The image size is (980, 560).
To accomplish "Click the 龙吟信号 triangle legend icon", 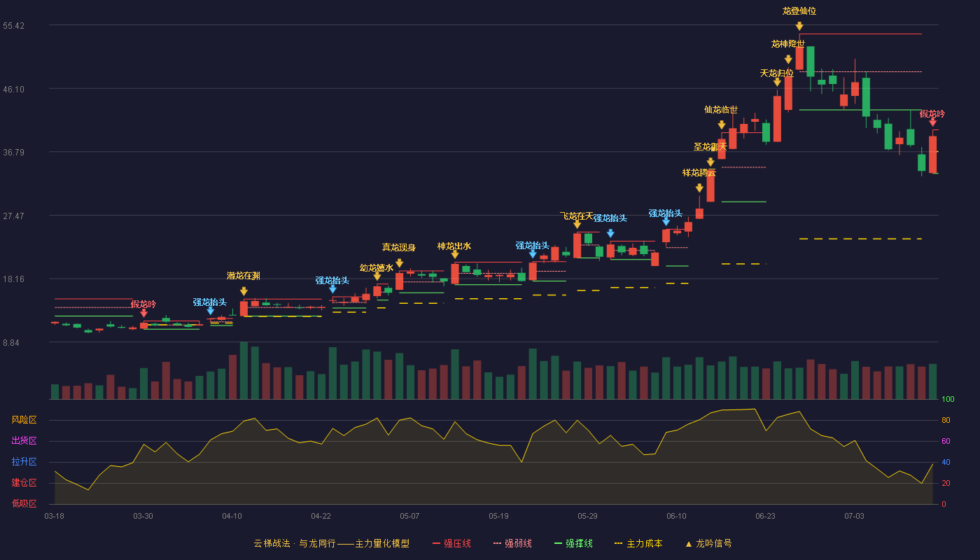I will [x=688, y=543].
